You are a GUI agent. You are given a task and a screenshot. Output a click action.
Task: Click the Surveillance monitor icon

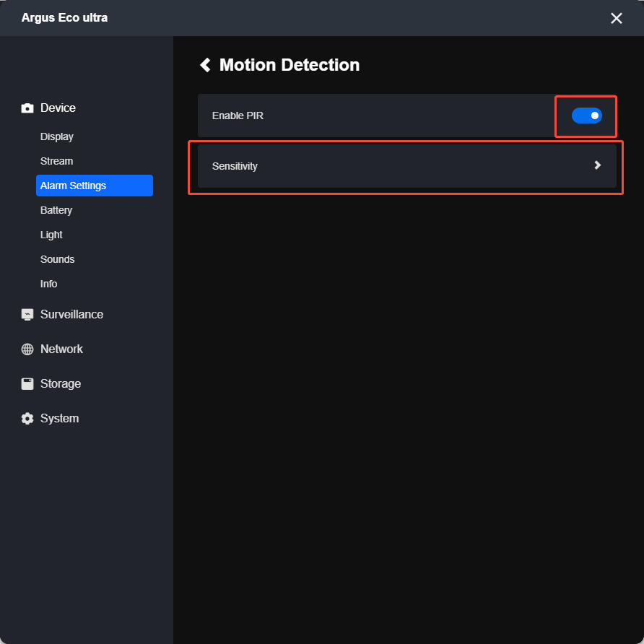[x=27, y=315]
